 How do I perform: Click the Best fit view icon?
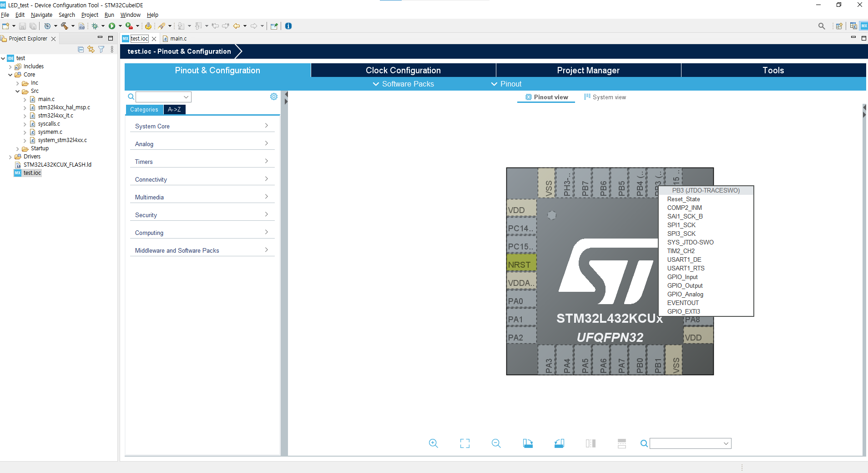pyautogui.click(x=464, y=443)
